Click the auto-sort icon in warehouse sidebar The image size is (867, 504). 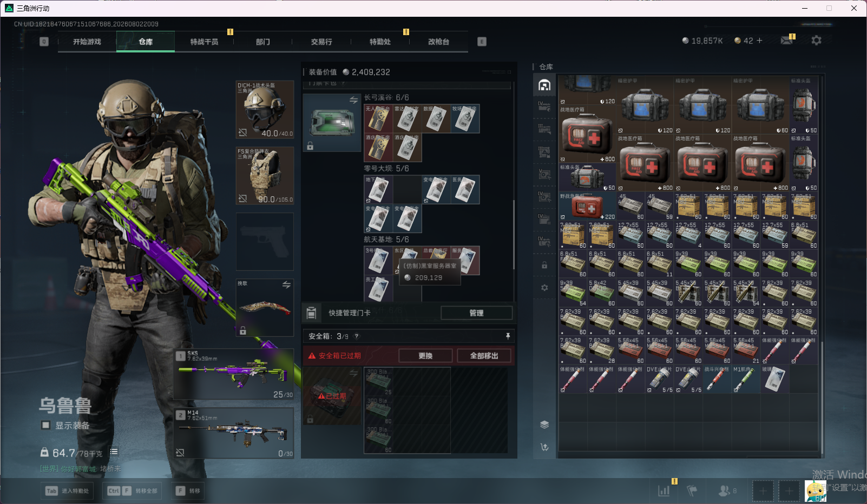tap(544, 447)
